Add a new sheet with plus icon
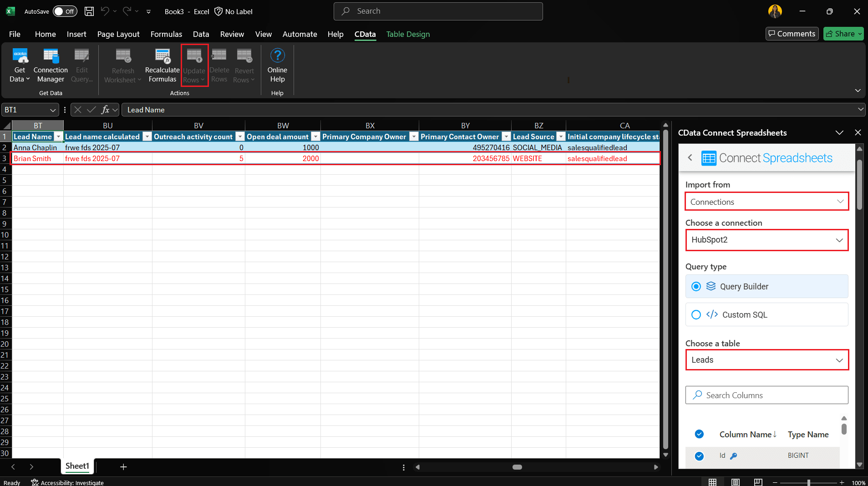Image resolution: width=868 pixels, height=486 pixels. click(123, 466)
